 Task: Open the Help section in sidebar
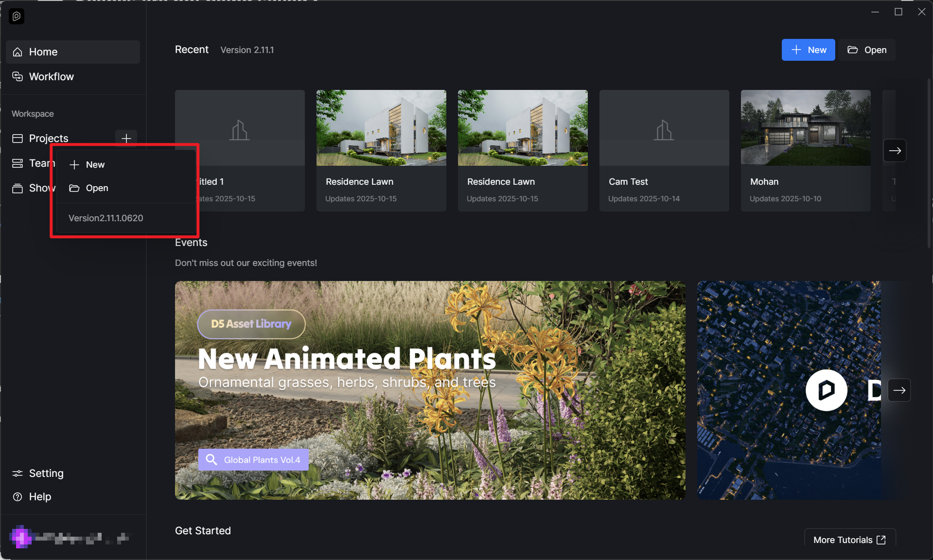(x=40, y=497)
